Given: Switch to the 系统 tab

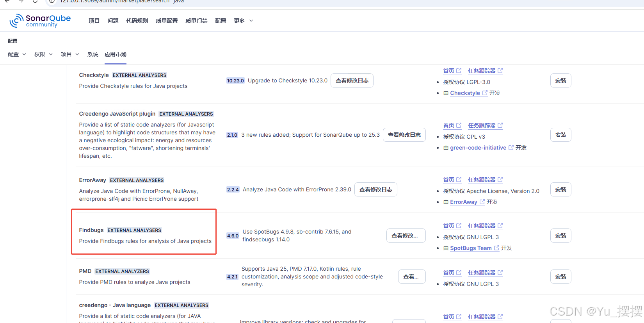Looking at the screenshot, I should coord(93,54).
